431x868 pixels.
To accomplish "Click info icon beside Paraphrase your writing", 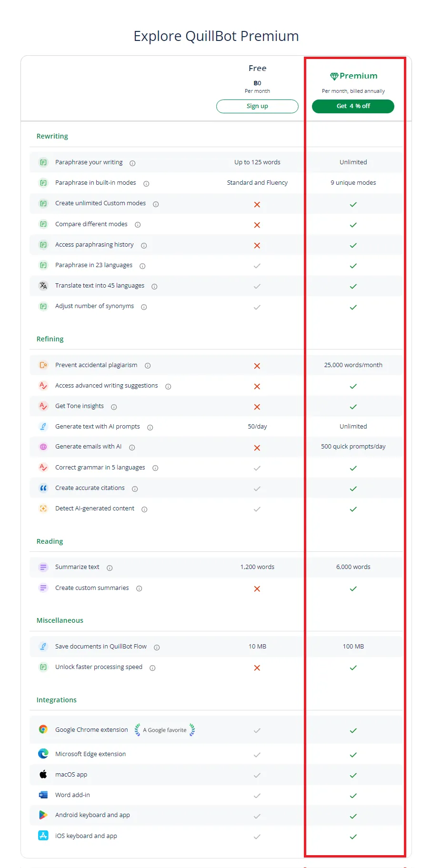I will click(132, 163).
